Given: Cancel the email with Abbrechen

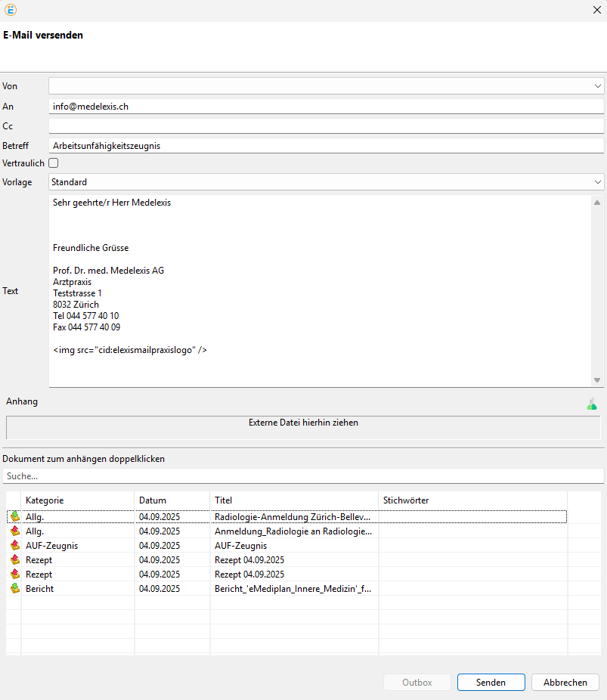Looking at the screenshot, I should click(565, 683).
